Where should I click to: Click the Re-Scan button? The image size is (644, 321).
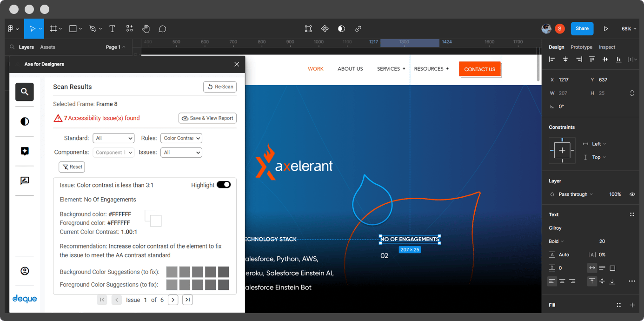(220, 87)
